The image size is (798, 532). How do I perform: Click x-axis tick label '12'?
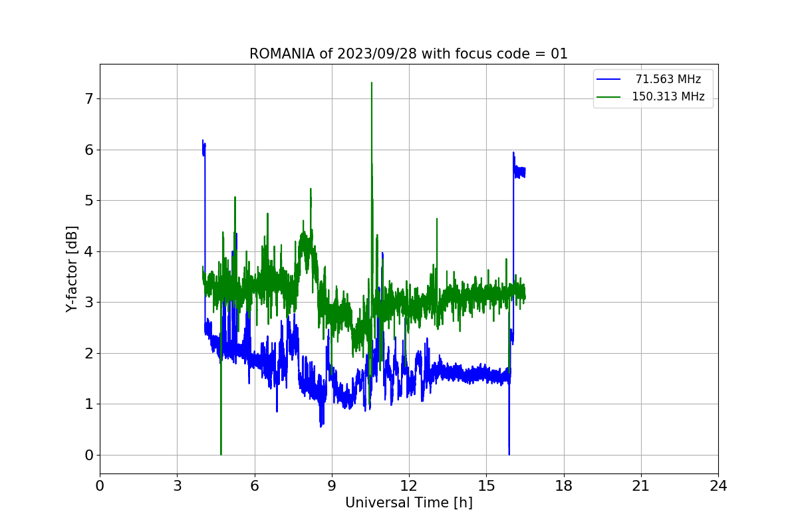click(x=409, y=486)
